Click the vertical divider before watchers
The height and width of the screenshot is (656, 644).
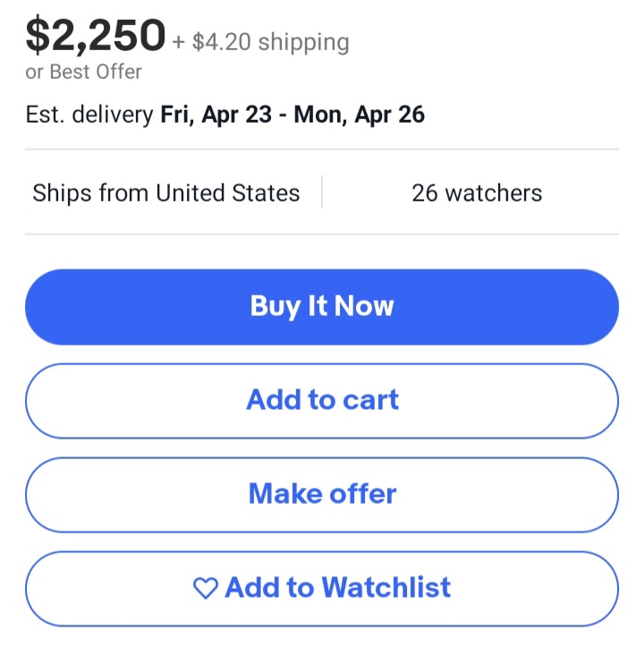322,192
